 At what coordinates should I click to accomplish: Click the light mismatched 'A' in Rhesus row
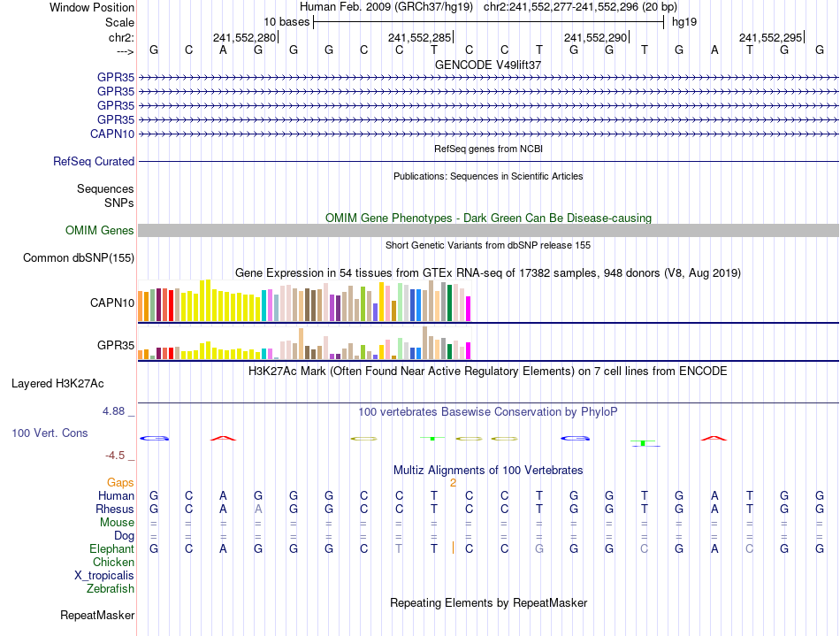(x=258, y=509)
